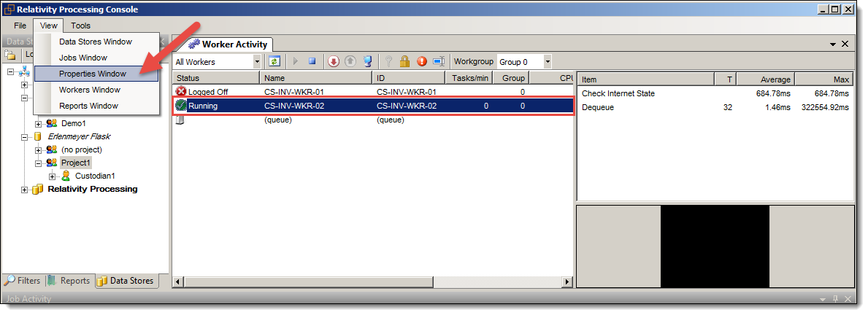Click the Max column header
Screen dimensions: 868x315
pyautogui.click(x=824, y=79)
